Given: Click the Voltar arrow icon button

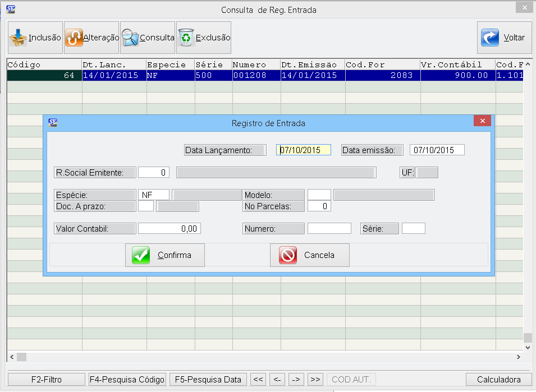Looking at the screenshot, I should (504, 38).
